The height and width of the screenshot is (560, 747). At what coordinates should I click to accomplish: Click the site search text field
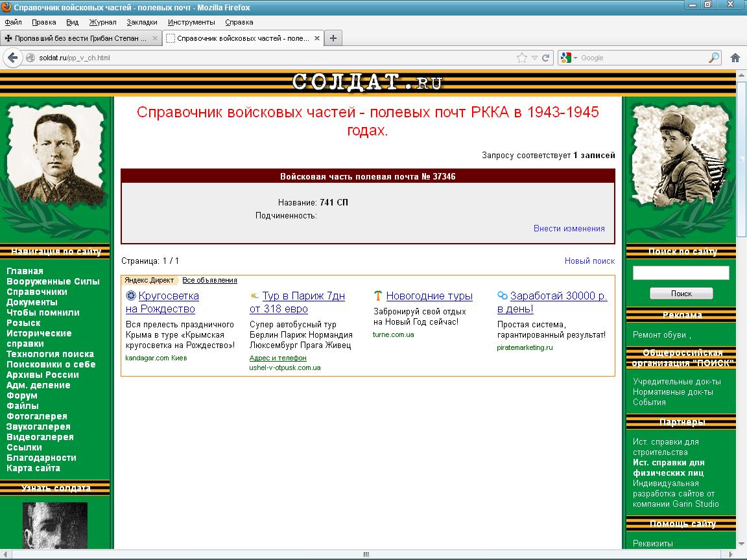pos(681,273)
